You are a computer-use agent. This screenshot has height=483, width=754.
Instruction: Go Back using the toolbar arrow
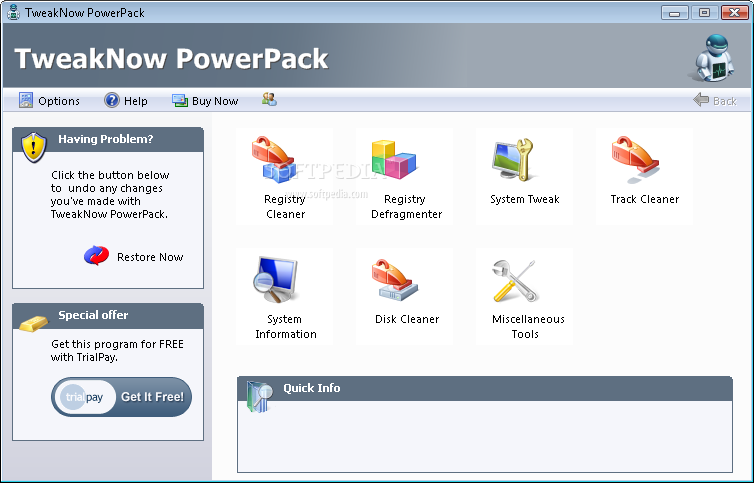pyautogui.click(x=714, y=101)
